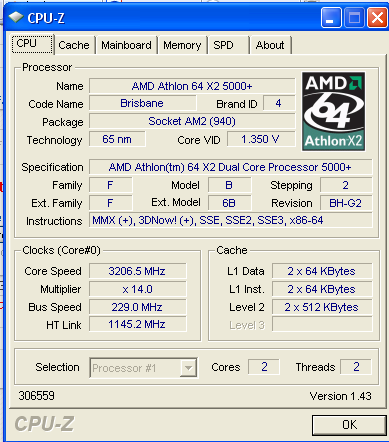This screenshot has height=442, width=389.
Task: Click the Core VID value 1.350 V
Action: point(261,139)
